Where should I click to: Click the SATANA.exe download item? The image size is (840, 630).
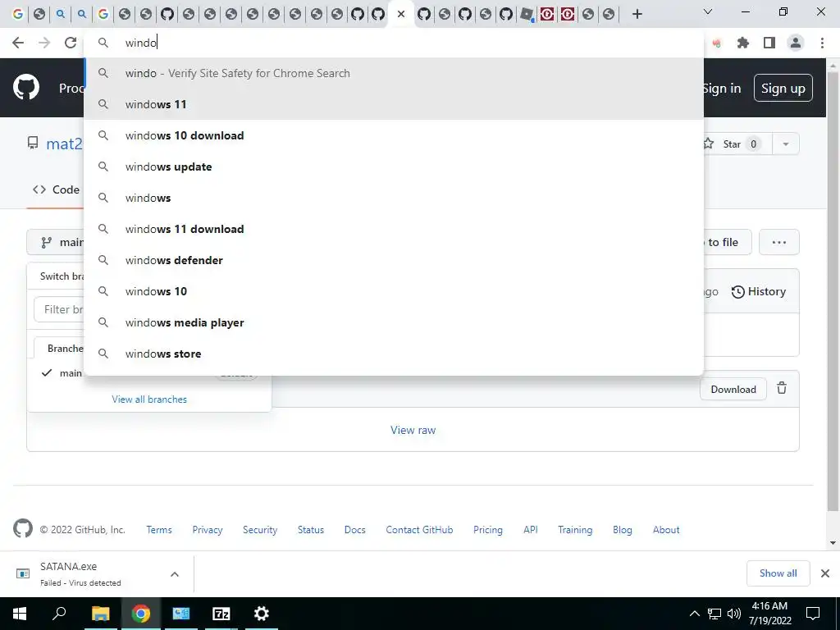[x=80, y=573]
